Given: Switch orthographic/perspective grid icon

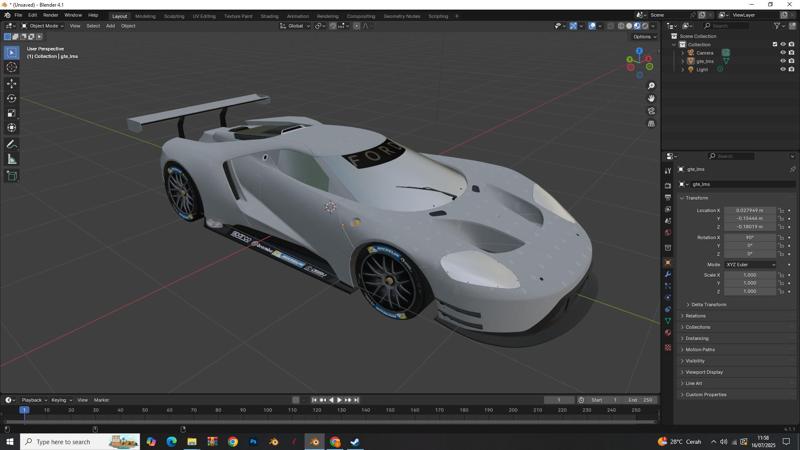Looking at the screenshot, I should click(651, 123).
